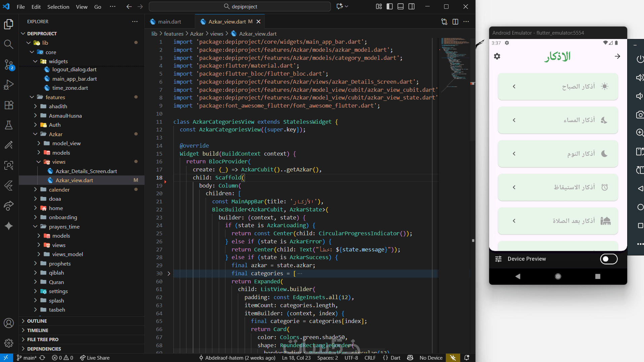644x362 pixels.
Task: Open Explorer views and more actions ellipsis
Action: [135, 22]
